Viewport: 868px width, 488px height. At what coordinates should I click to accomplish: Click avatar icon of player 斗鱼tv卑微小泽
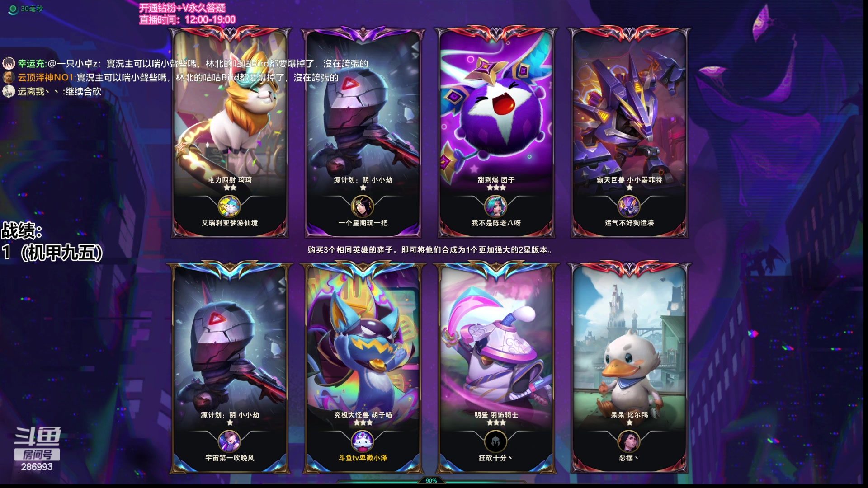point(363,441)
